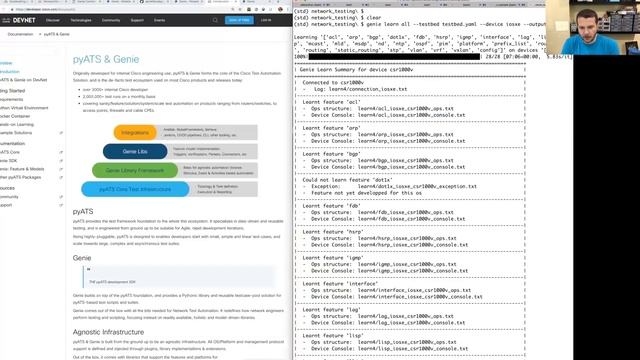
Task: Open Sample Solutions sidebar link
Action: [x=16, y=133]
